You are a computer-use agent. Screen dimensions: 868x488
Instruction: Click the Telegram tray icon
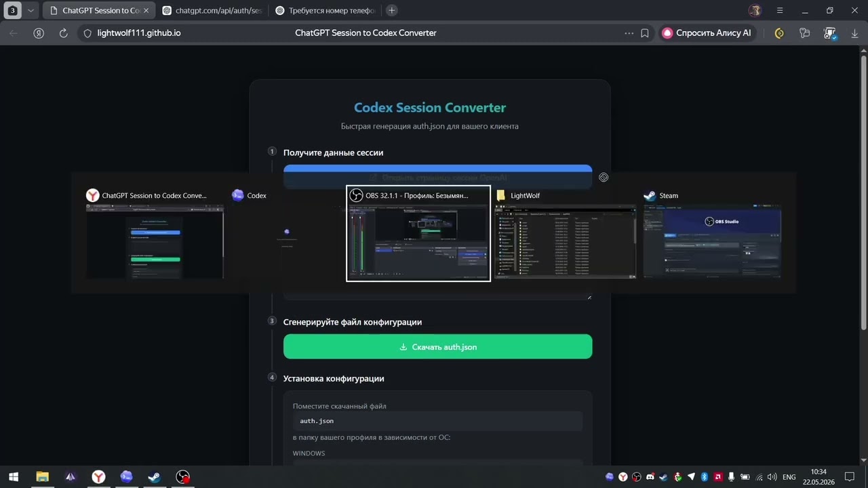click(x=691, y=477)
